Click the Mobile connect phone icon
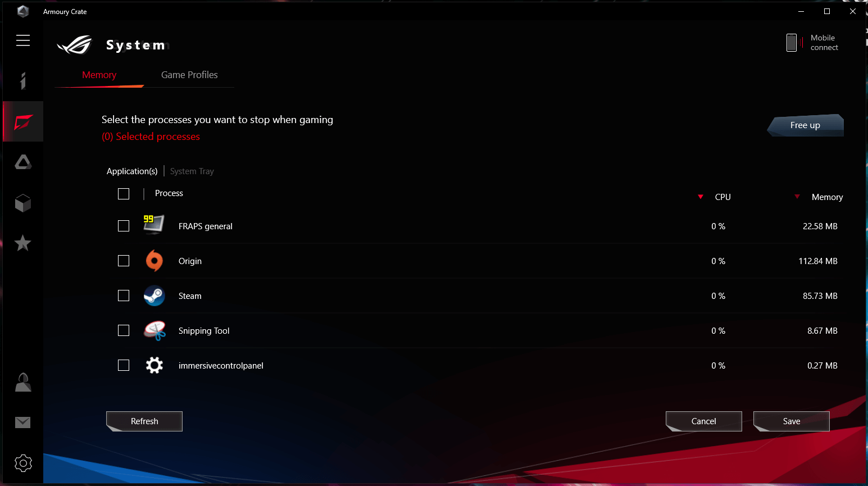The height and width of the screenshot is (486, 868). (792, 43)
